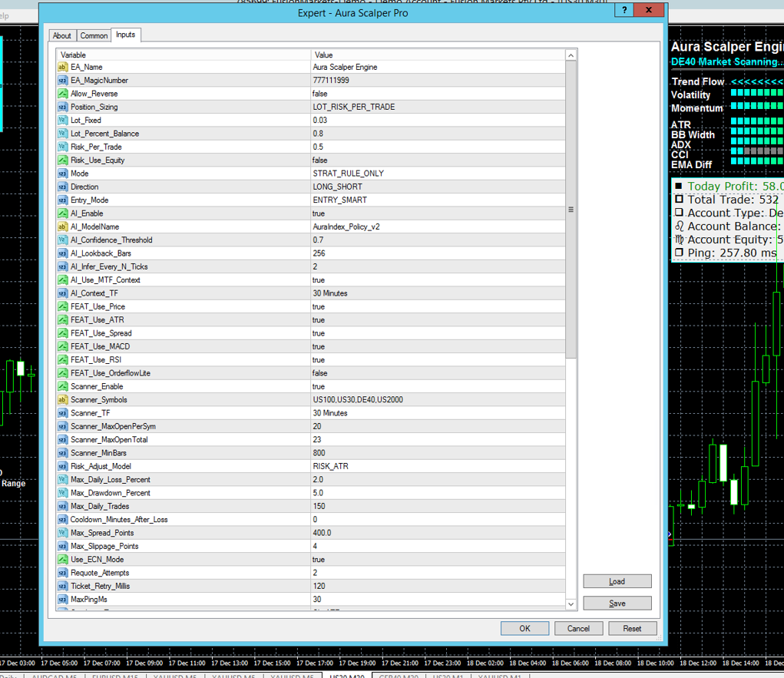Open the Entry_Mode value ENTRY_SMART
The image size is (784, 678).
[x=339, y=200]
